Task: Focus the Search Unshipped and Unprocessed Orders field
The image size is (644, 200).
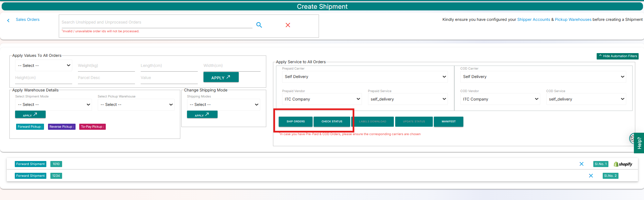Action: [x=156, y=23]
